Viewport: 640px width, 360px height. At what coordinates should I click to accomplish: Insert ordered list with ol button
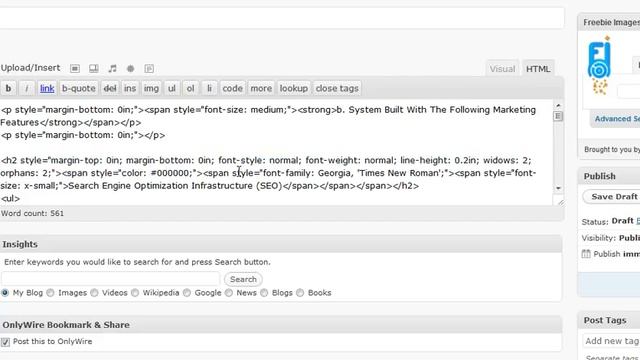190,88
